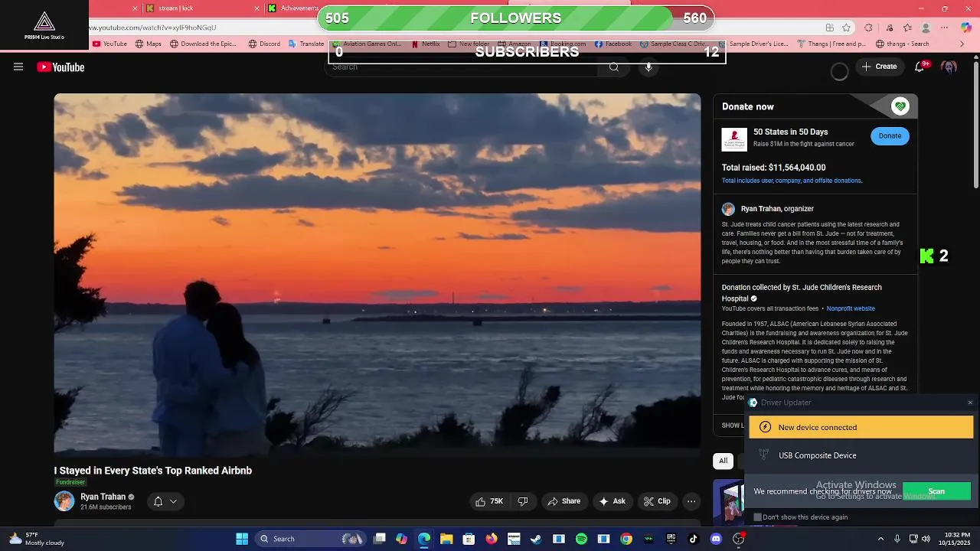Open File Explorer from the taskbar
980x551 pixels.
tap(446, 539)
